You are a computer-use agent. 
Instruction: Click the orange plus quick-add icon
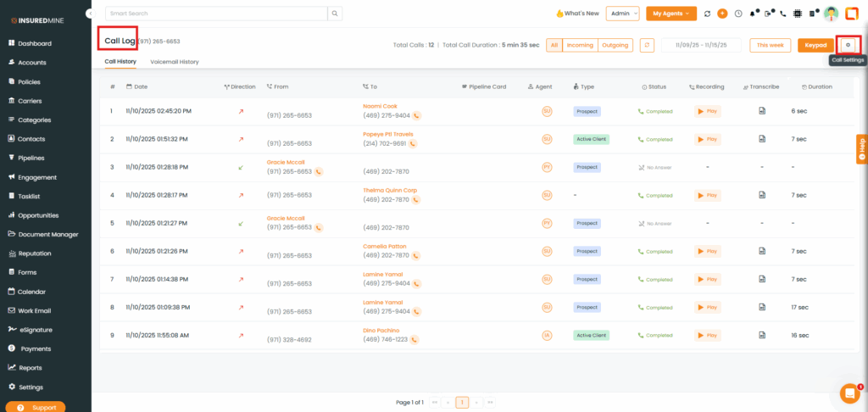click(x=722, y=14)
